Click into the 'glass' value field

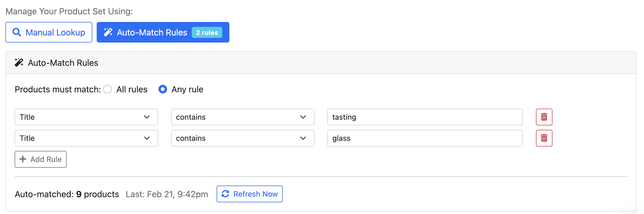[x=425, y=138]
